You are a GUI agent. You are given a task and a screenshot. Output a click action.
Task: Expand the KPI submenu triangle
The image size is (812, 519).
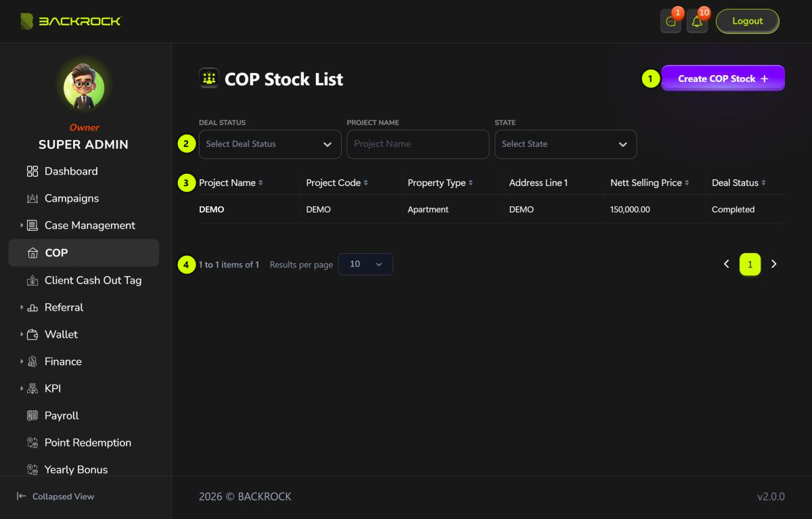pos(22,388)
